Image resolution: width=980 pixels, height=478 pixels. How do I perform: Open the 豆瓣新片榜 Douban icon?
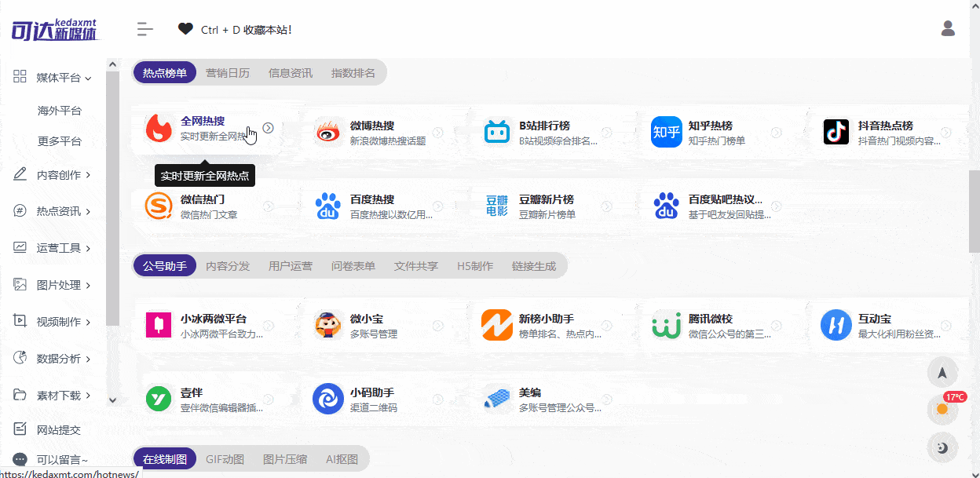(x=498, y=206)
